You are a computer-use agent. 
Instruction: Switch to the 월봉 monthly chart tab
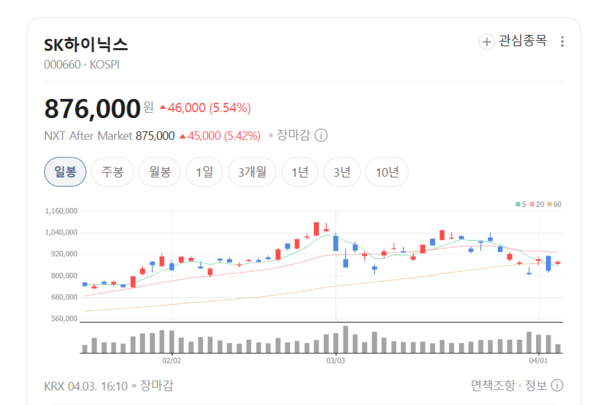click(x=160, y=172)
